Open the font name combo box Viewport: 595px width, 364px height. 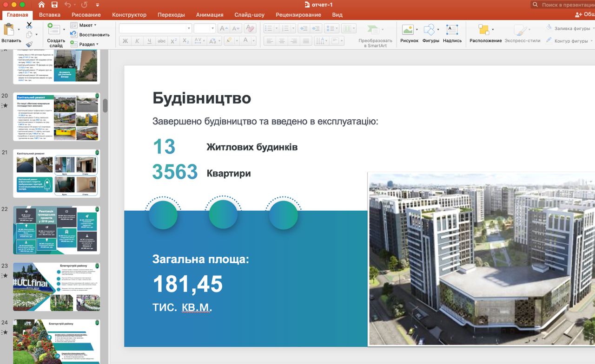(x=155, y=28)
